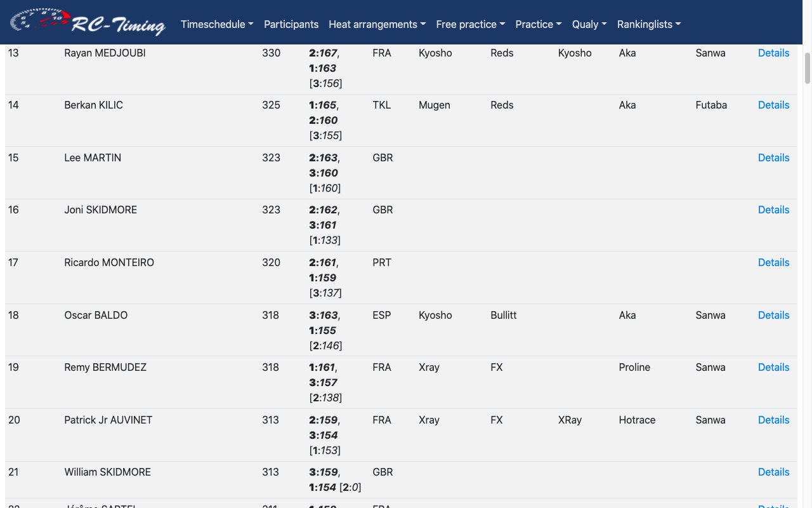Open Details link for Lee MARTIN
Screen dimensions: 812x508
point(773,157)
